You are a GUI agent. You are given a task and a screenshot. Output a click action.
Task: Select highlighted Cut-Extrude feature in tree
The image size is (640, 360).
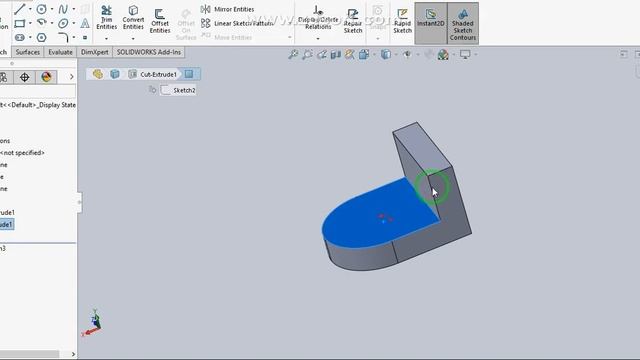7,224
